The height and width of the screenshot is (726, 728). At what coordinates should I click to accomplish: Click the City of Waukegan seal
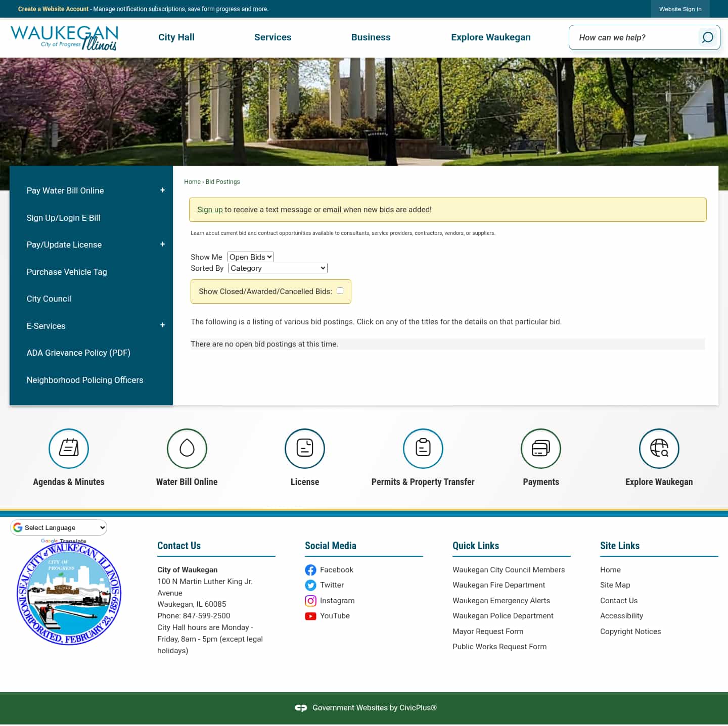[x=69, y=594]
